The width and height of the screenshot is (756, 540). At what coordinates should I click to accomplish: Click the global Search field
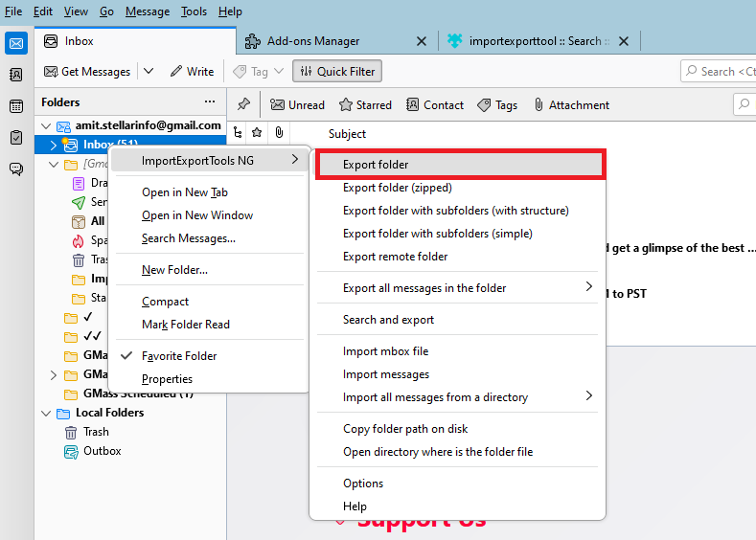[x=719, y=71]
